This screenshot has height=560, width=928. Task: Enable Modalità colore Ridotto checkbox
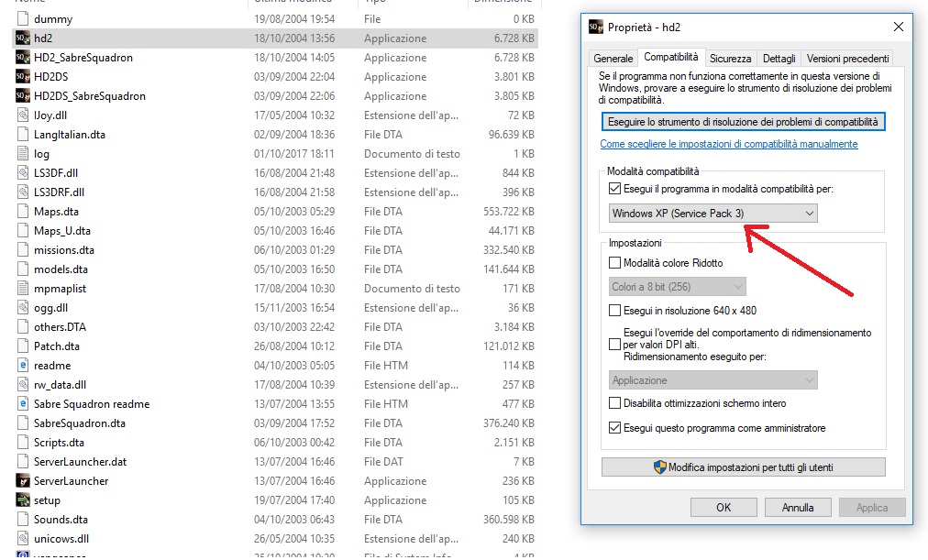pyautogui.click(x=615, y=263)
